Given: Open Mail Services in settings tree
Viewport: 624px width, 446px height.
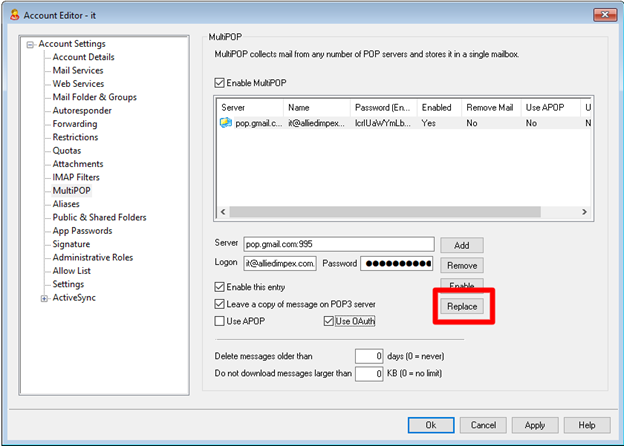Looking at the screenshot, I should (x=78, y=71).
